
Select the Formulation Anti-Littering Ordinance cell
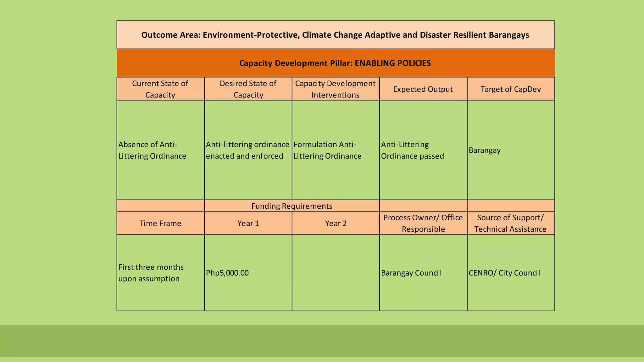[x=335, y=150]
